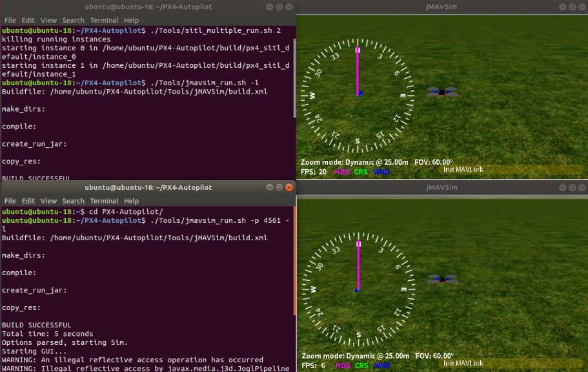The height and width of the screenshot is (372, 588).
Task: Close the top terminal window
Action: (289, 6)
